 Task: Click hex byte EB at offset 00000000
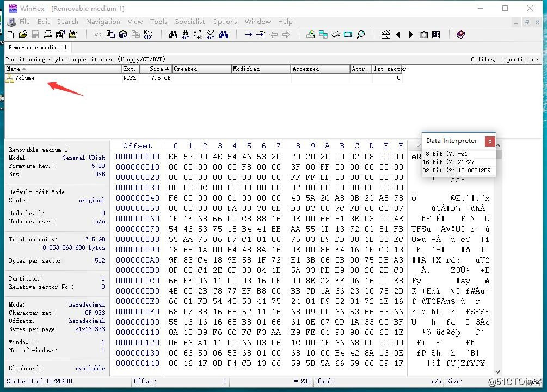[x=173, y=157]
